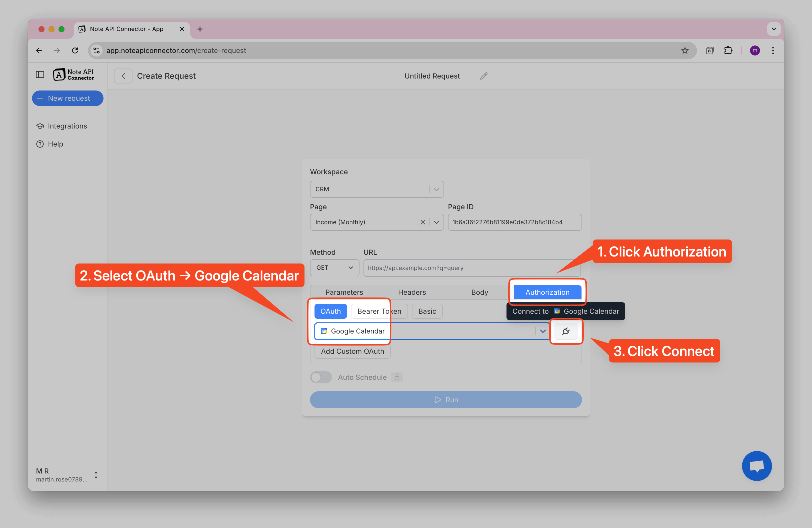Expand the CRM workspace dropdown

(x=436, y=189)
